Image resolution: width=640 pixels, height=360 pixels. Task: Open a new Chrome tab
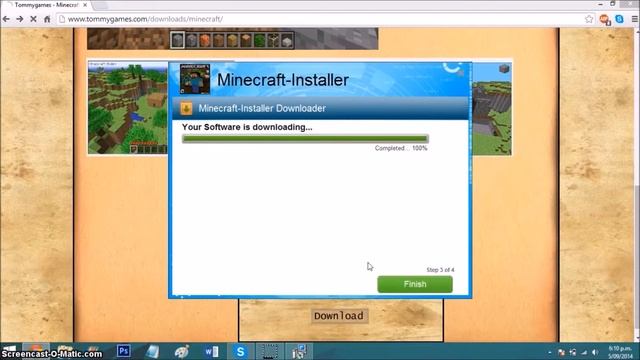click(x=100, y=5)
